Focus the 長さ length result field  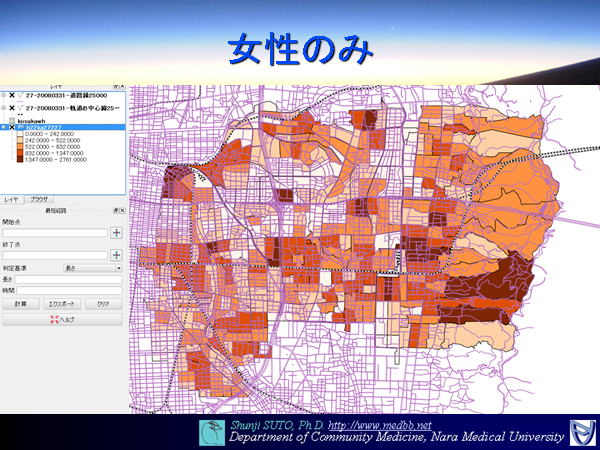click(x=68, y=279)
